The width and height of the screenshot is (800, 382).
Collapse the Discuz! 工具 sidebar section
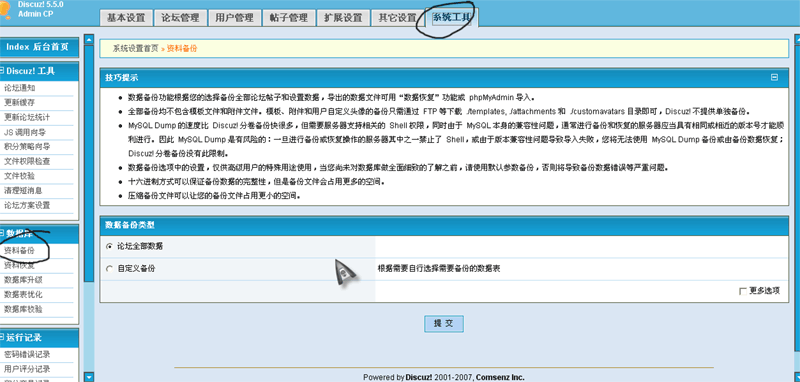[x=2, y=71]
